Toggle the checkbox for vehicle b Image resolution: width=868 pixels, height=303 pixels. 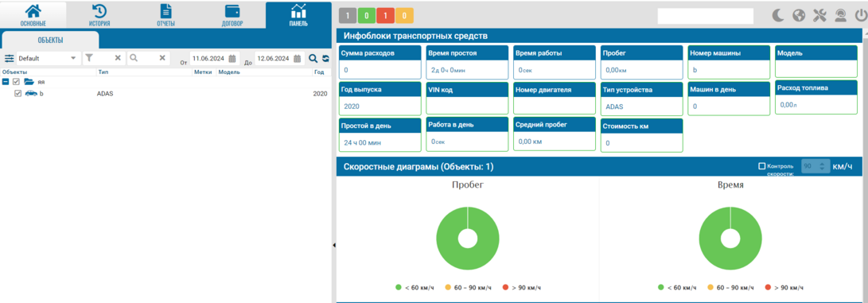(18, 93)
